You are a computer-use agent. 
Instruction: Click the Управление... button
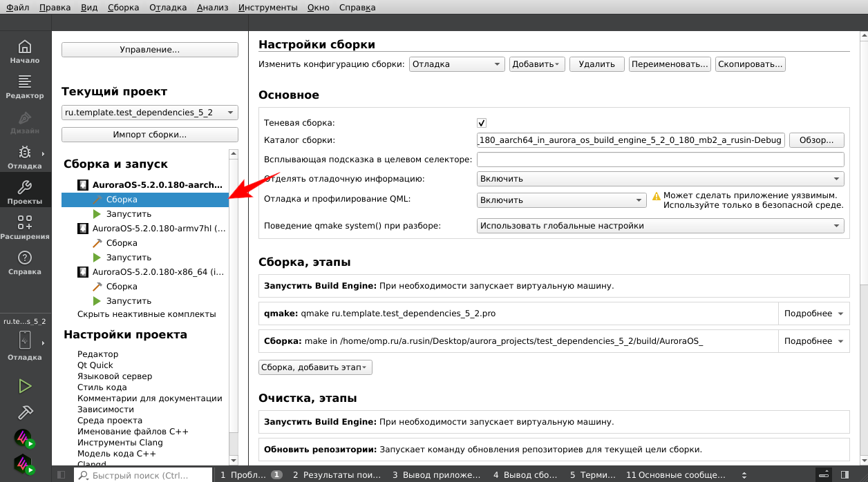(x=149, y=49)
